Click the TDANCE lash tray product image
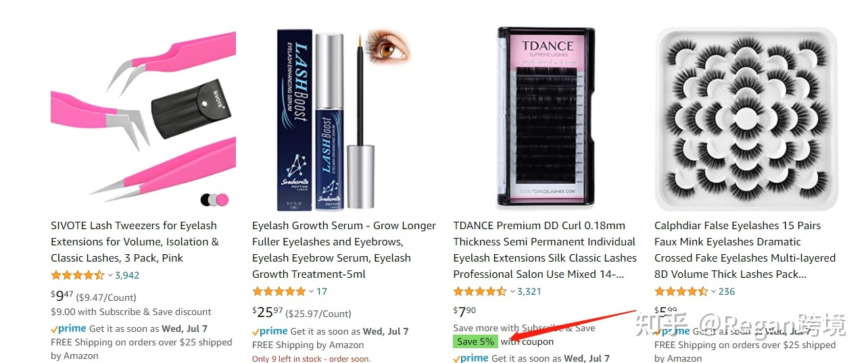This screenshot has height=363, width=868. tap(546, 116)
